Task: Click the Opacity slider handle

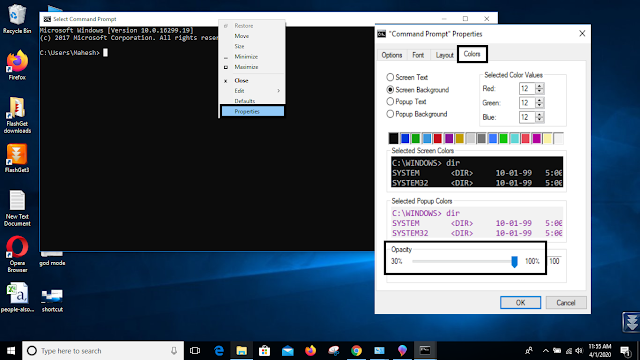Action: [x=514, y=261]
